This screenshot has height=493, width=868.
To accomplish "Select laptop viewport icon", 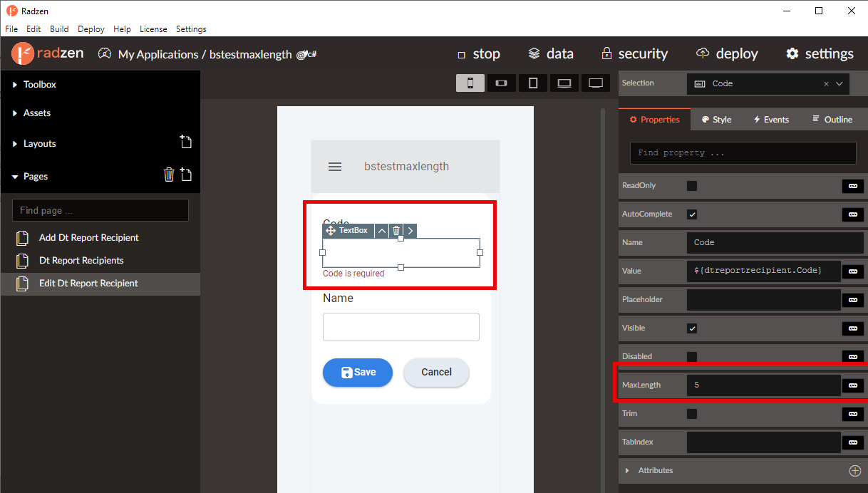I will [x=564, y=83].
